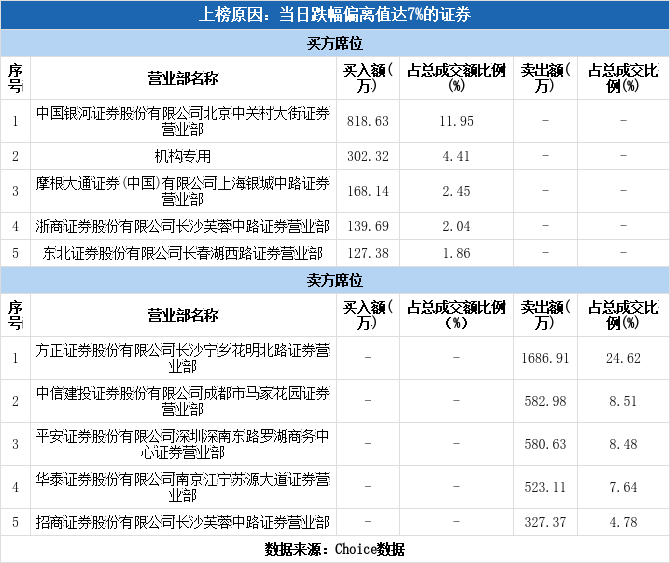Select the 机构专用 row name
Image resolution: width=670 pixels, height=563 pixels.
coord(183,156)
